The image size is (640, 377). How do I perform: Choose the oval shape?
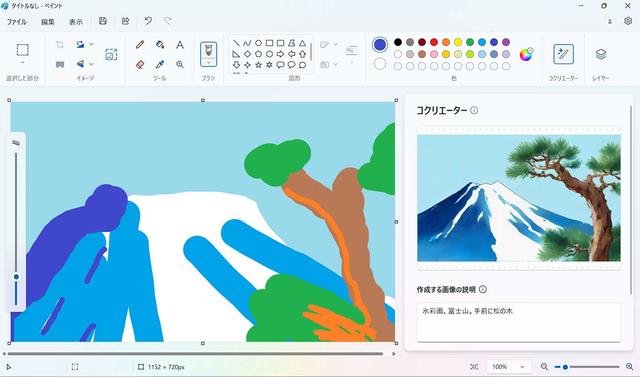pos(258,43)
